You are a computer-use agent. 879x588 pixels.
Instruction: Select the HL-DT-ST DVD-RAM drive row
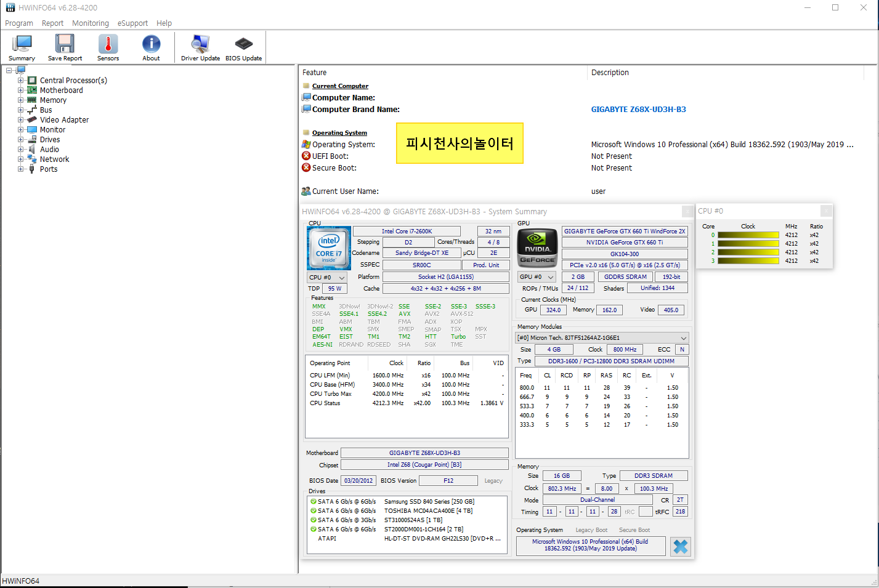click(408, 539)
